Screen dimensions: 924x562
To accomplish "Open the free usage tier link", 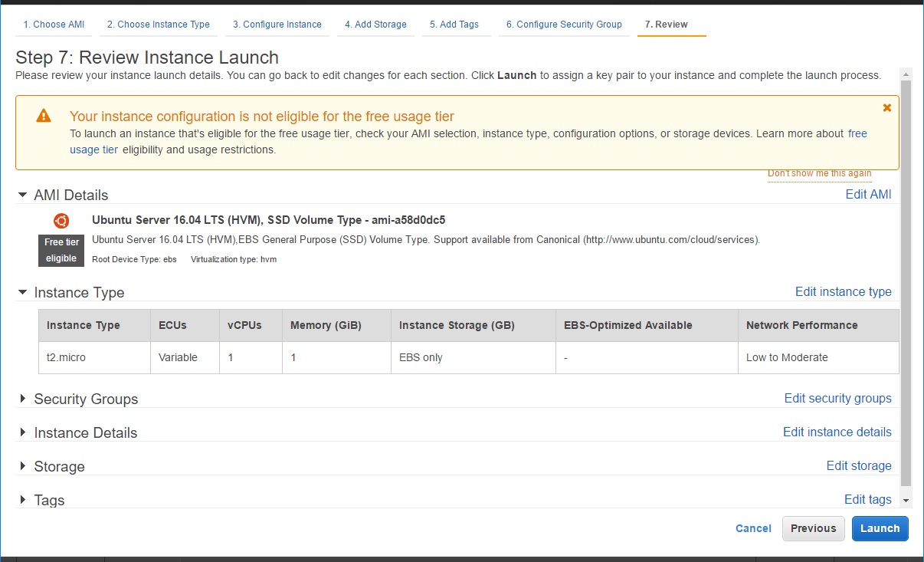I will 857,133.
